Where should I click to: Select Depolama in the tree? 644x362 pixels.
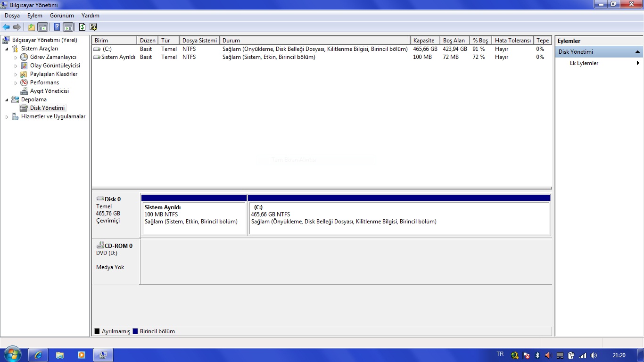(x=34, y=99)
